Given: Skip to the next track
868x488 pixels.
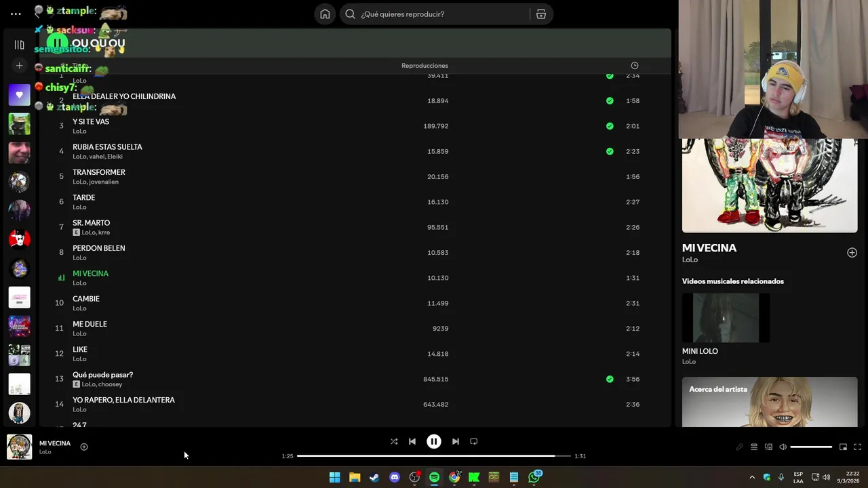Looking at the screenshot, I should coord(456,441).
